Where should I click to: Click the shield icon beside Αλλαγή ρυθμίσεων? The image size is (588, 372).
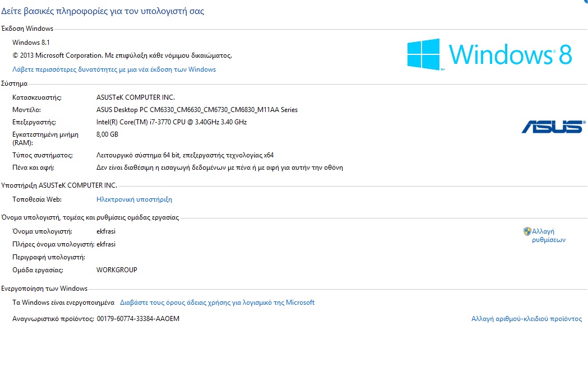coord(527,231)
